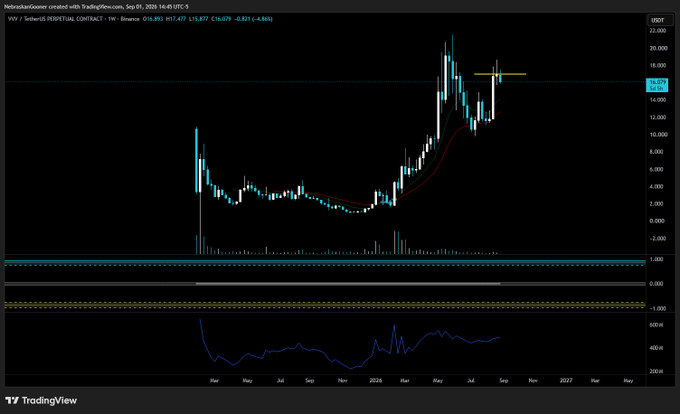Click the -1.000 indicator axis label
Image resolution: width=680 pixels, height=414 pixels.
657,309
